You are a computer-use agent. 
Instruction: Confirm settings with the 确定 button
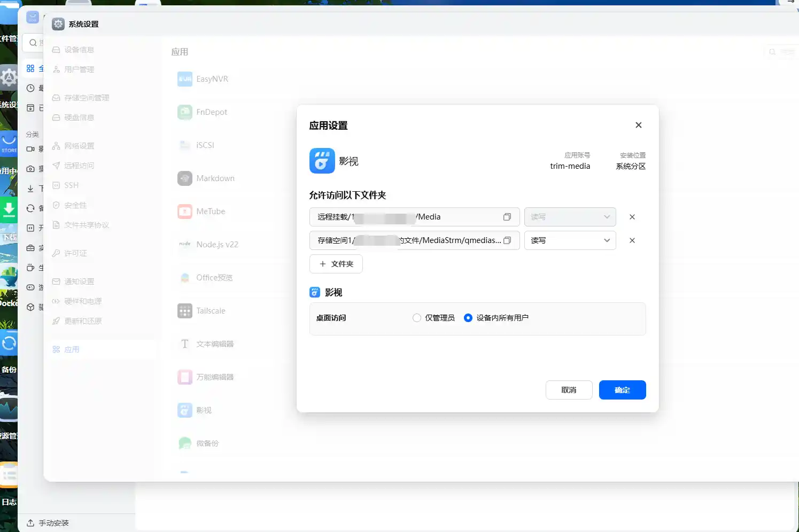pos(622,390)
